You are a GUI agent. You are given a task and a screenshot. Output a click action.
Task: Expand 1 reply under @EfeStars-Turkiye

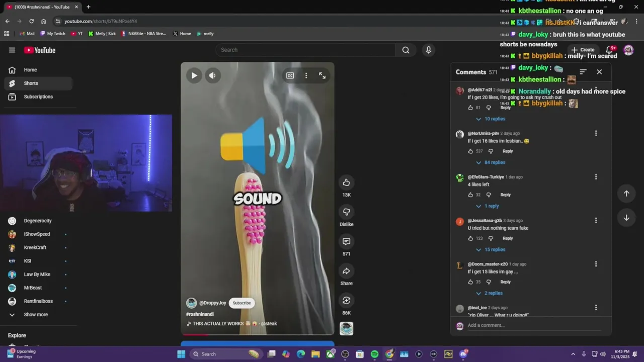pos(488,206)
